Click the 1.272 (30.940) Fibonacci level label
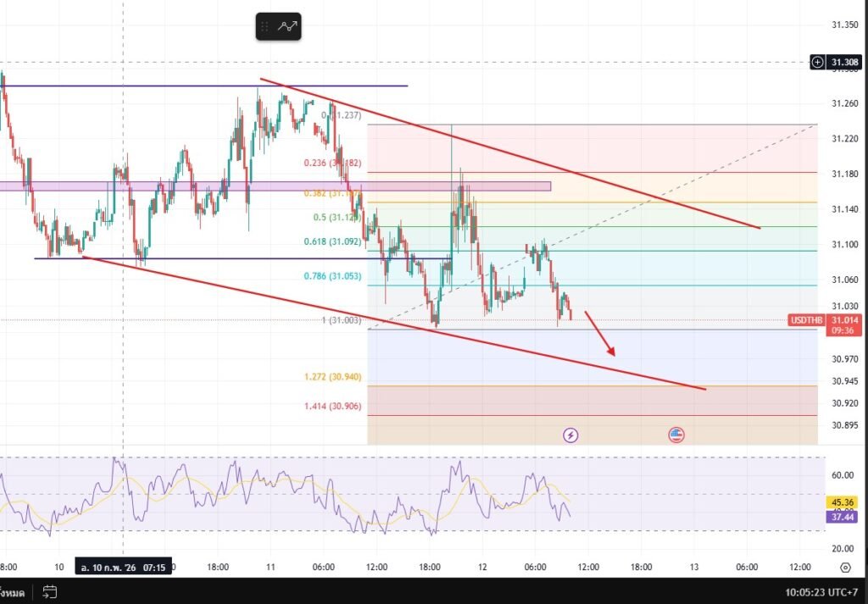The image size is (868, 604). [333, 377]
